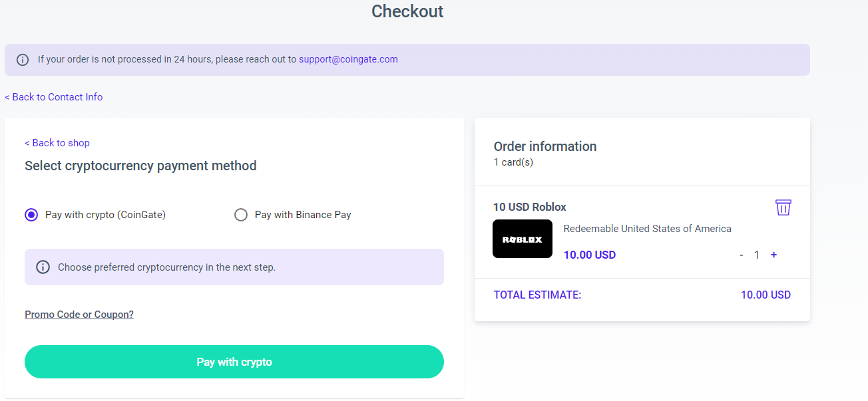Delete the Roblox card with trash icon
The image size is (868, 401).
coord(783,207)
